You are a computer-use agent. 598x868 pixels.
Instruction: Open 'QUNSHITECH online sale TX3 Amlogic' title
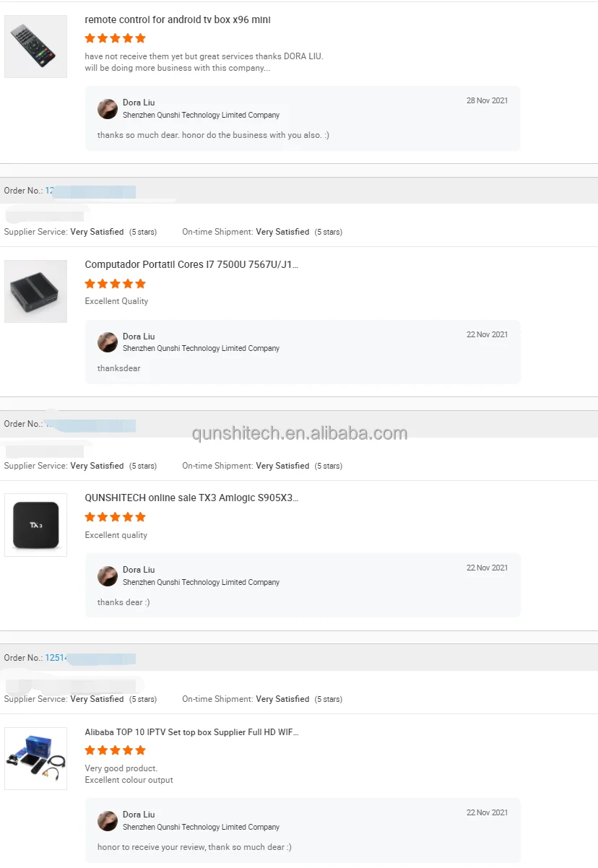click(191, 498)
